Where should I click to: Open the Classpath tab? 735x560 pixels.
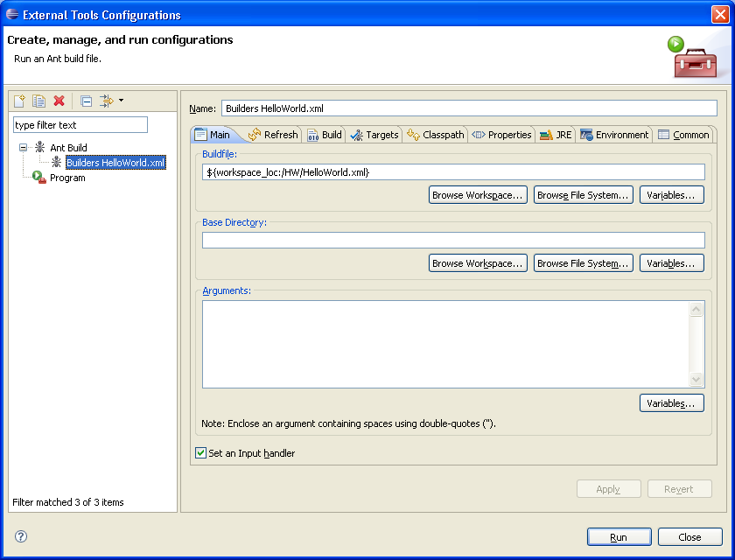pos(435,135)
